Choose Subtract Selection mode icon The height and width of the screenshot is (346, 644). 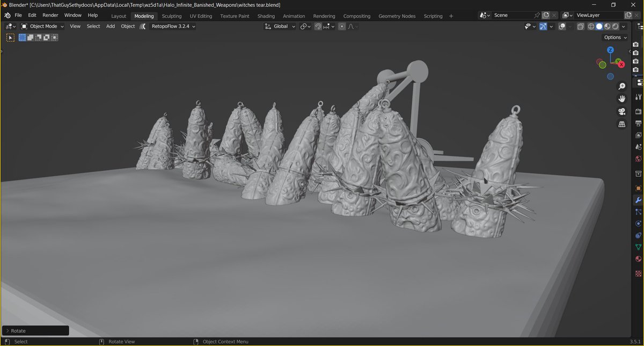pos(39,38)
